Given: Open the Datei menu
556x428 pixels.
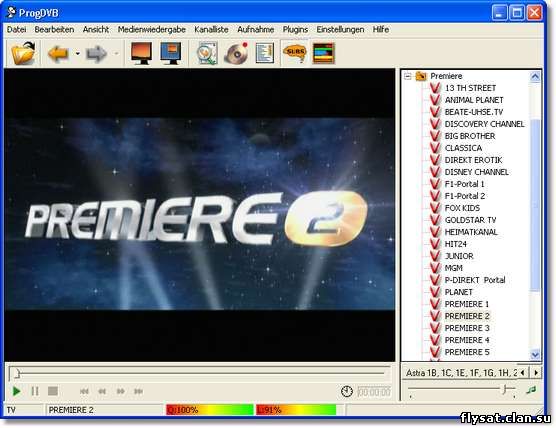Looking at the screenshot, I should click(x=16, y=29).
